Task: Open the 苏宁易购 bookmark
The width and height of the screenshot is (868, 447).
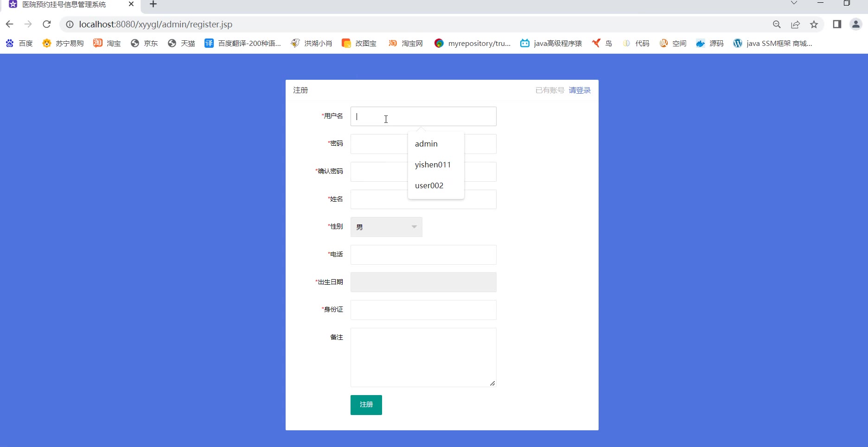Action: [x=63, y=43]
